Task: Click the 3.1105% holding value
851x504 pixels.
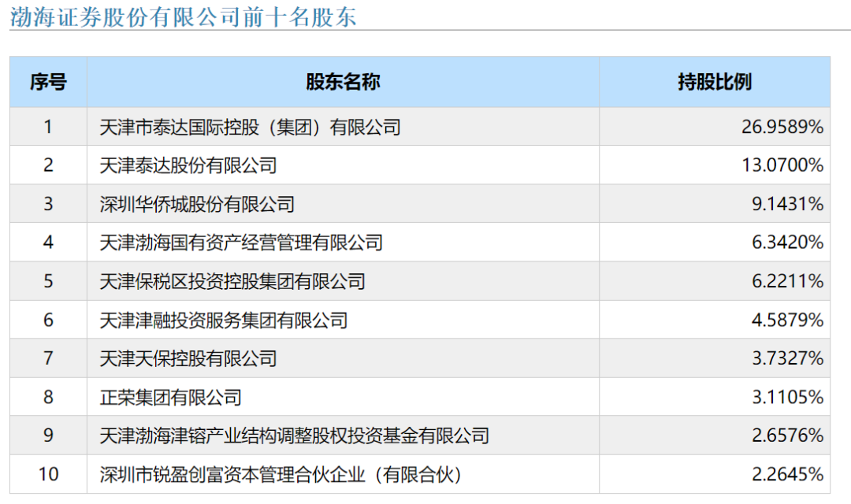Action: 787,397
